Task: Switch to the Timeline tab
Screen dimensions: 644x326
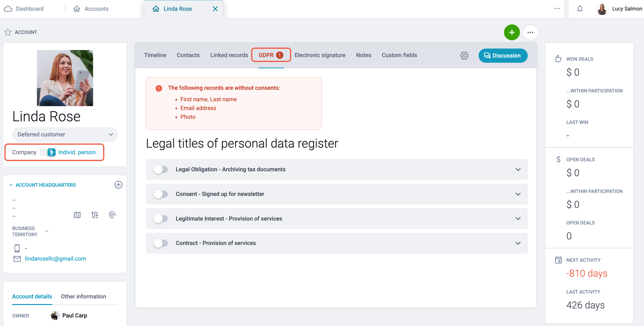Action: click(x=155, y=55)
